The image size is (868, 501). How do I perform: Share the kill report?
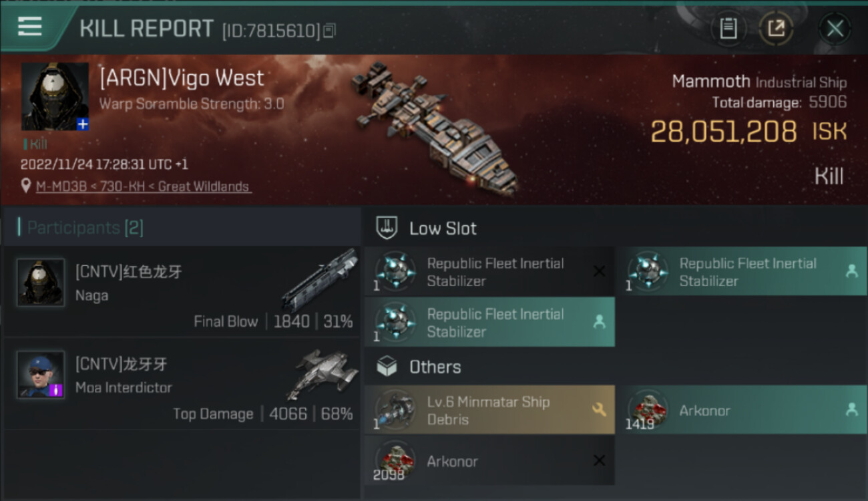[x=776, y=29]
